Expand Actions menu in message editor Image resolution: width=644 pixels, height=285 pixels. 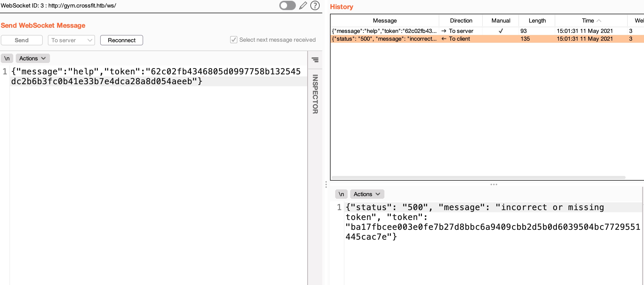click(33, 58)
